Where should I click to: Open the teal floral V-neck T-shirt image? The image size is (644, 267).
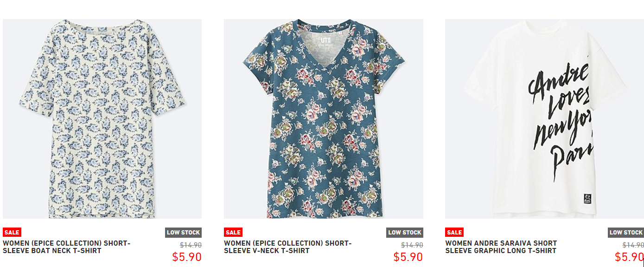click(x=323, y=119)
